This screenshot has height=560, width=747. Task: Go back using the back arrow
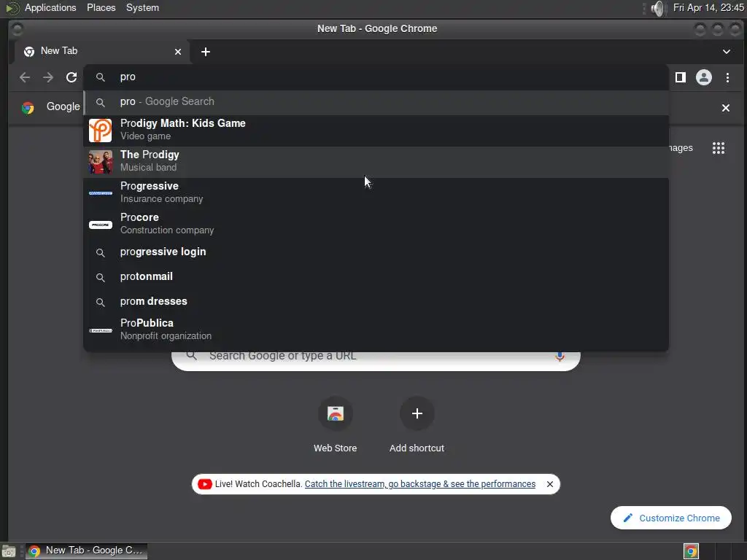point(25,77)
